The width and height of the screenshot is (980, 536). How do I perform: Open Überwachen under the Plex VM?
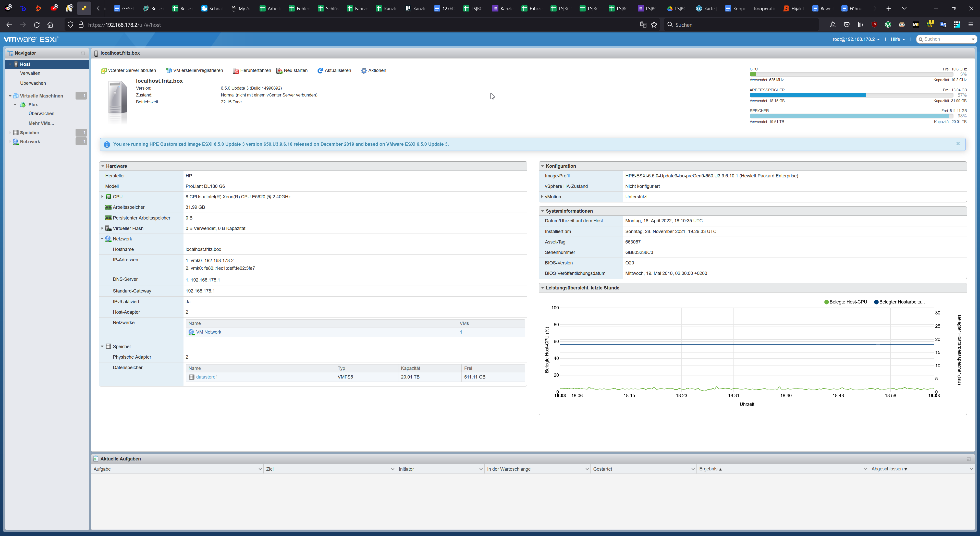click(41, 113)
